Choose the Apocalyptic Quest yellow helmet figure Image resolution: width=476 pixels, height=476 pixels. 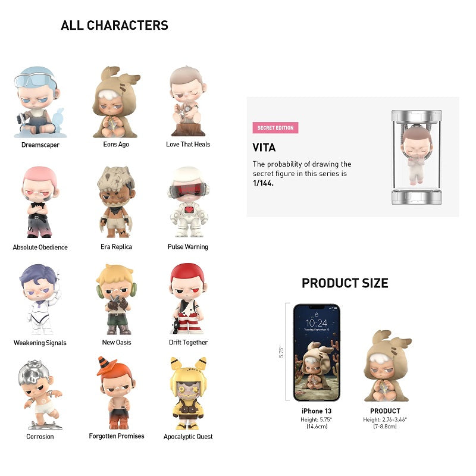click(x=188, y=393)
